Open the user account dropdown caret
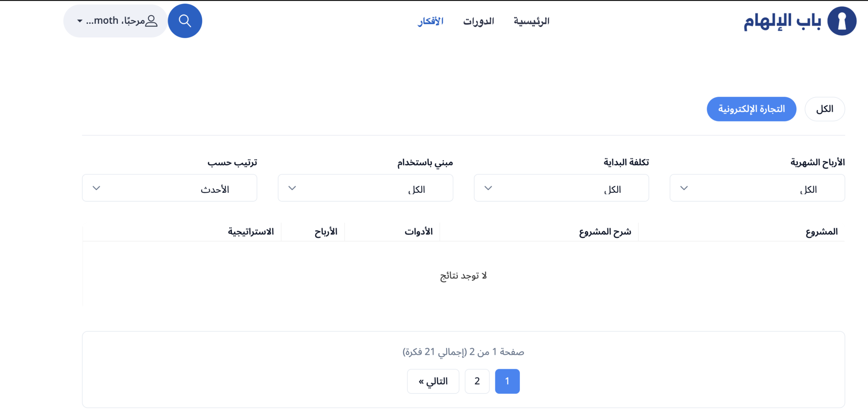Viewport: 868px width, 416px height. [x=80, y=21]
